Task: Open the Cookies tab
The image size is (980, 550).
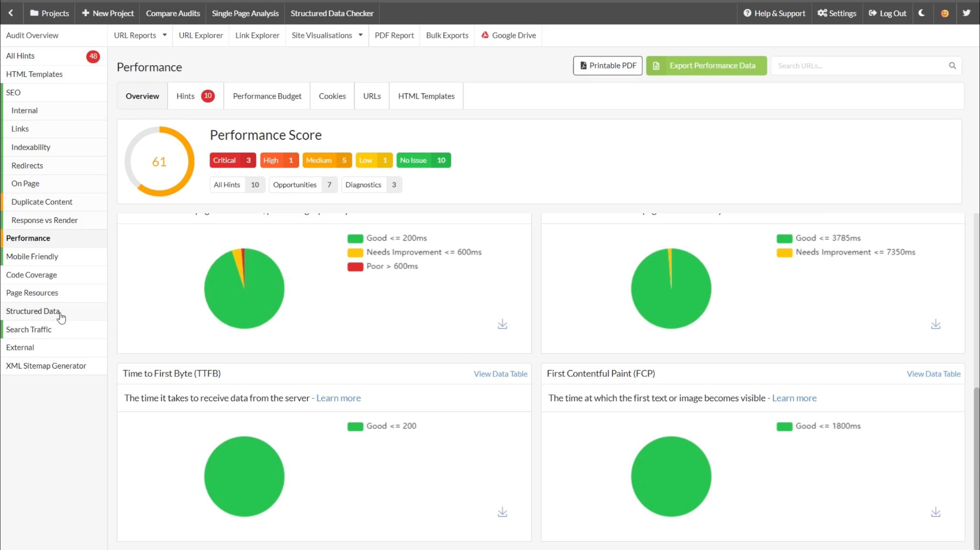Action: (332, 96)
